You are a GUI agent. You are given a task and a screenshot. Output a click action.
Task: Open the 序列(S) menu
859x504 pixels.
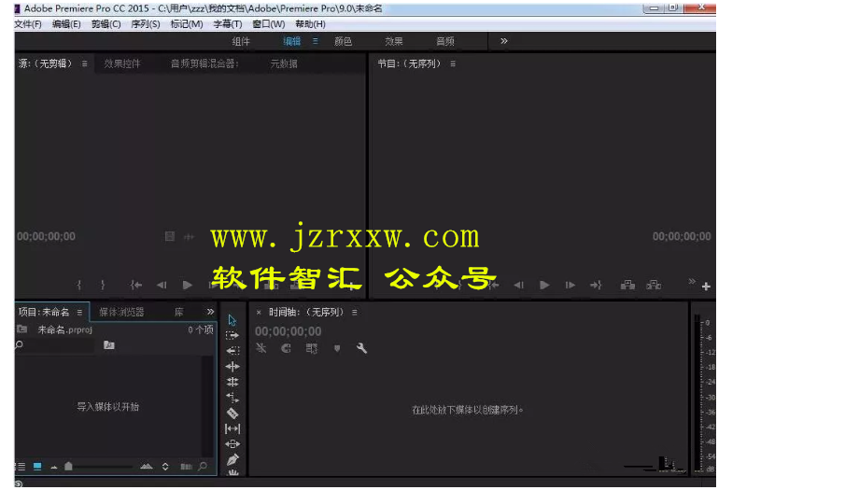(x=145, y=24)
